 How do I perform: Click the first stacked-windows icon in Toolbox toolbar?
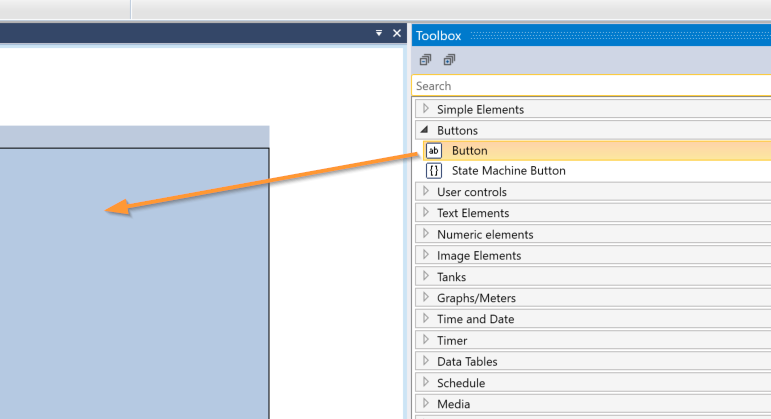point(426,60)
